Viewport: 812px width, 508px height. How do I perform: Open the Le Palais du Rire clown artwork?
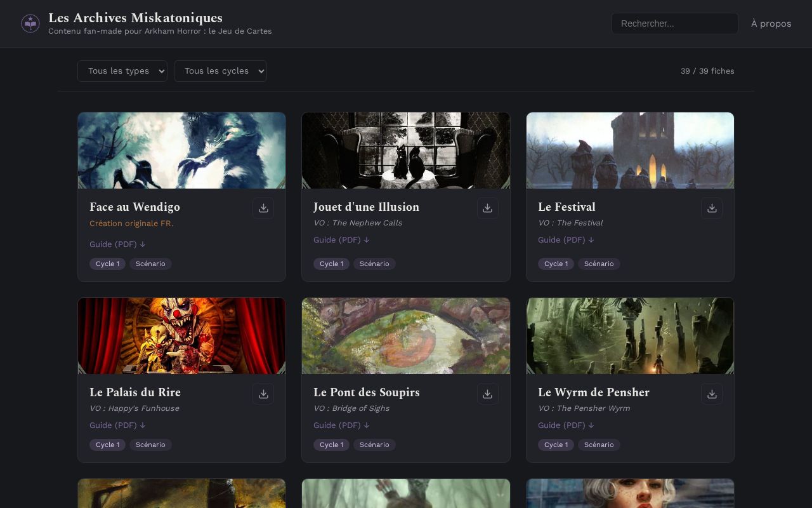coord(181,336)
